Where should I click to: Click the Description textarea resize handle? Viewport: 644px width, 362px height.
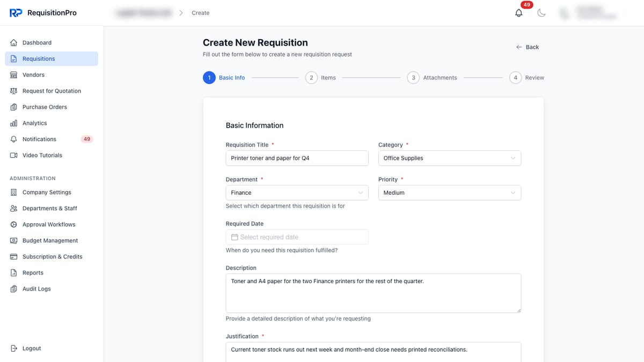point(518,310)
